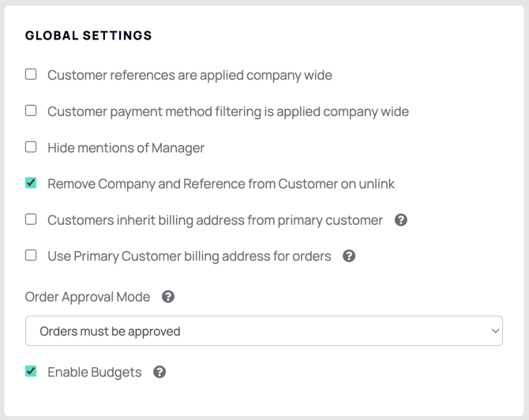The image size is (529, 420).
Task: Click the Order Approval Mode field label
Action: coord(88,297)
